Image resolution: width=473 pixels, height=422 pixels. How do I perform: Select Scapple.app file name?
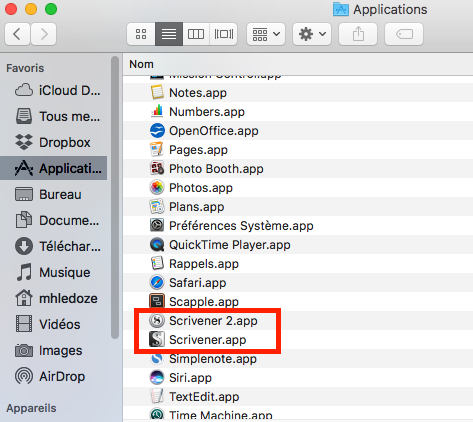click(204, 302)
